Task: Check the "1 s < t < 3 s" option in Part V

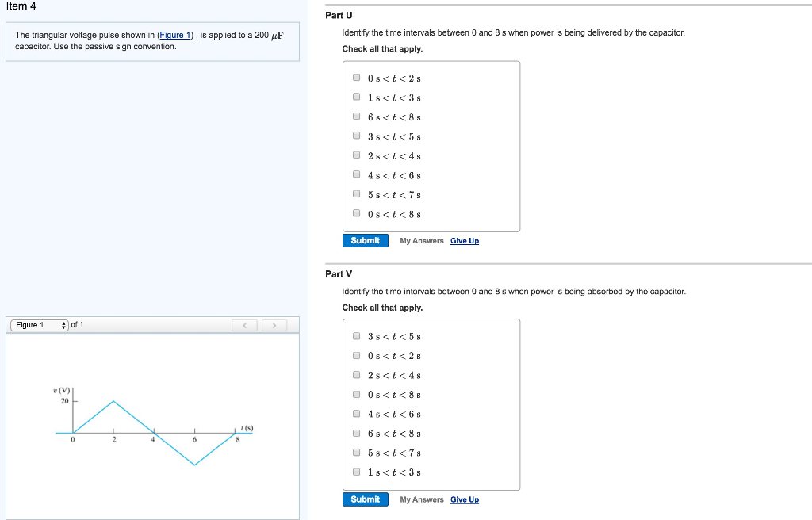Action: pos(356,471)
